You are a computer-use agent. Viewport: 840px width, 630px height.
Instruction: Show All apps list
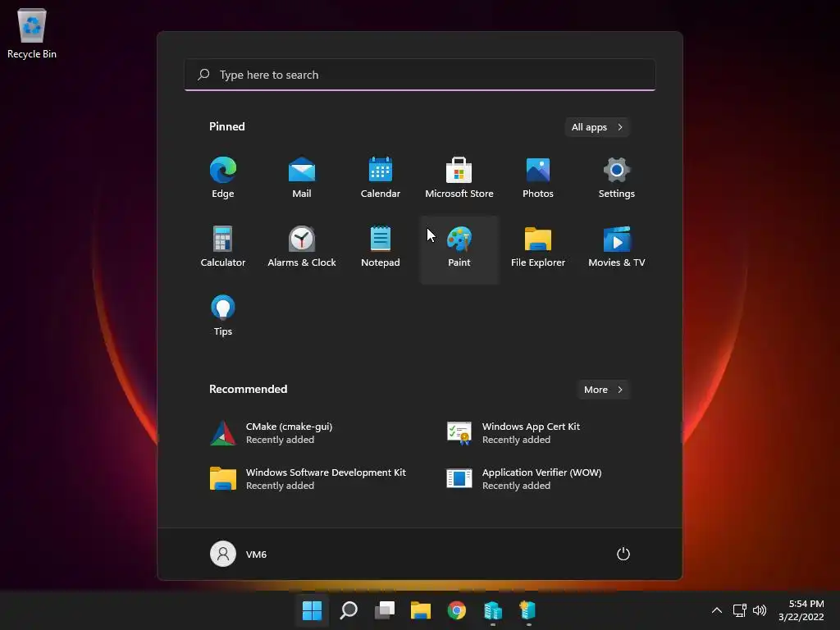pyautogui.click(x=597, y=127)
